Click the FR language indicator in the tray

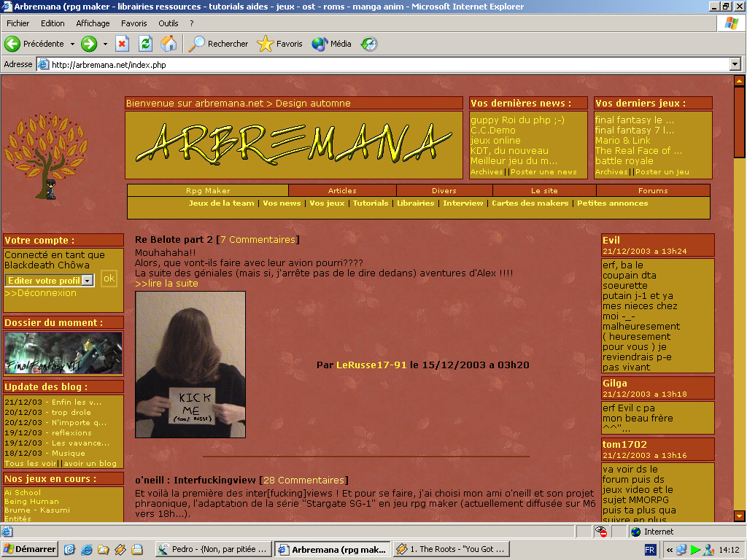click(650, 550)
